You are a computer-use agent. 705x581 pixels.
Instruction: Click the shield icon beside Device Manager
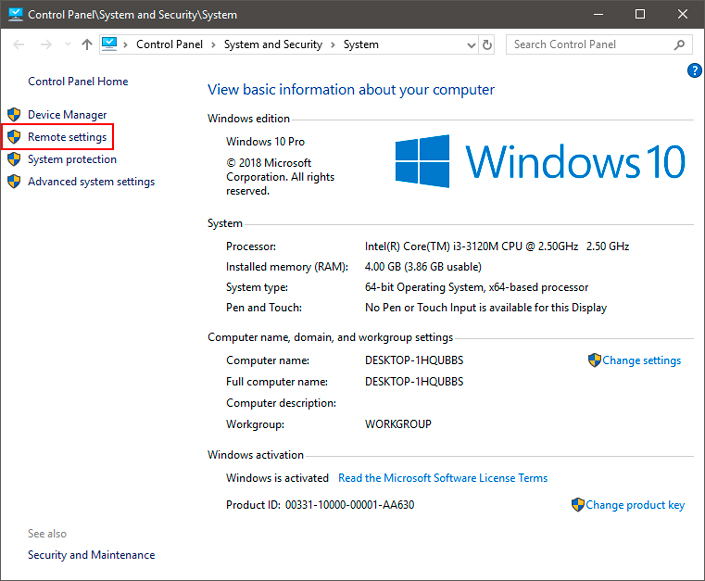click(x=14, y=114)
